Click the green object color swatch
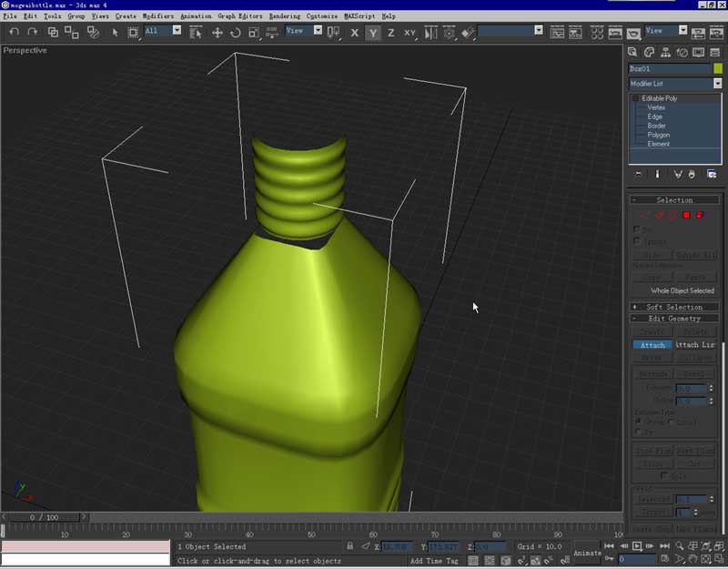The height and width of the screenshot is (569, 728). coord(718,68)
